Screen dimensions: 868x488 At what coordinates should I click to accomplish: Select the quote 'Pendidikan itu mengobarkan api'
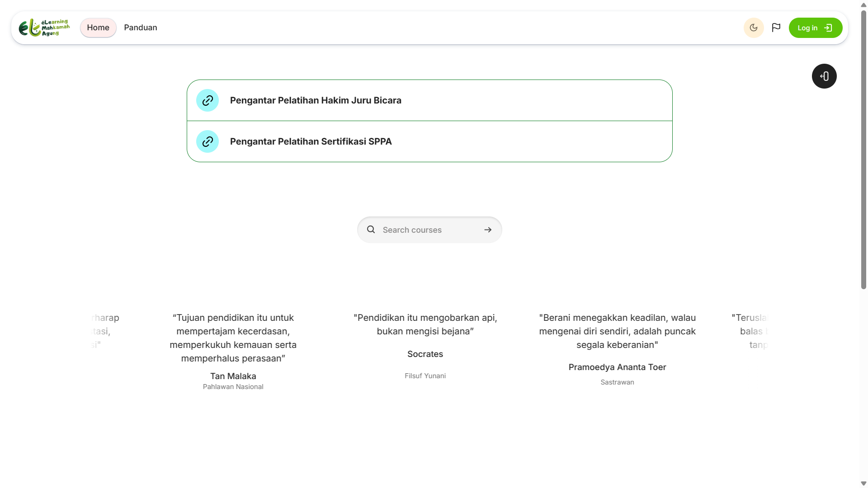pos(425,324)
